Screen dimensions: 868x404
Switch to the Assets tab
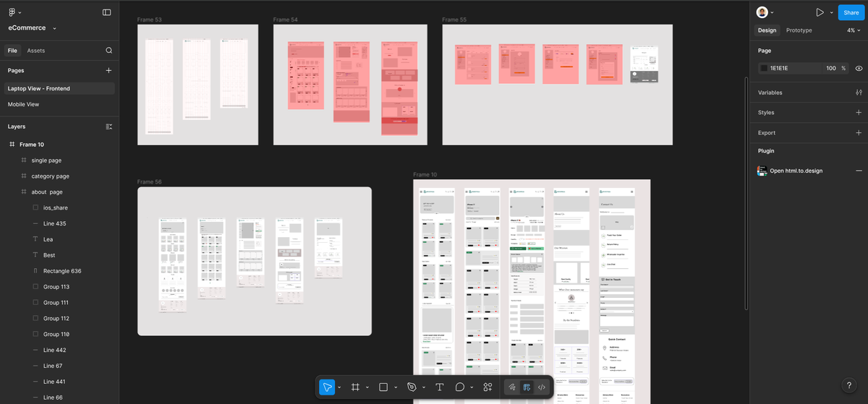tap(35, 51)
